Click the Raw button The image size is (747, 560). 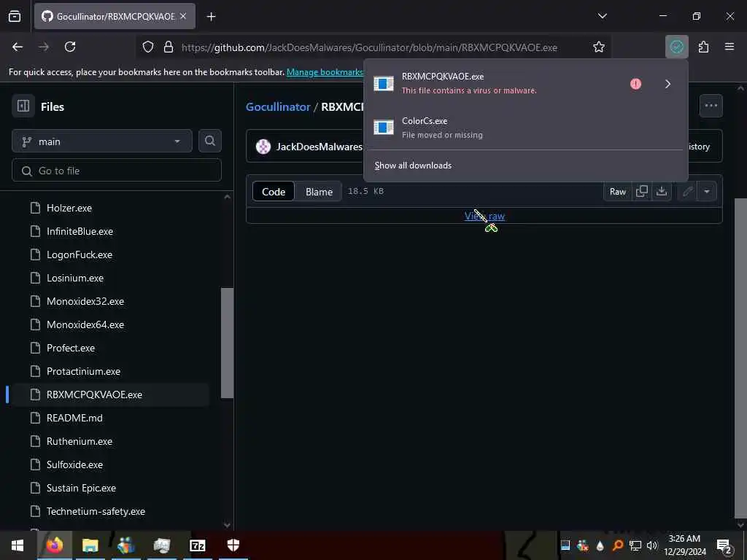point(617,192)
